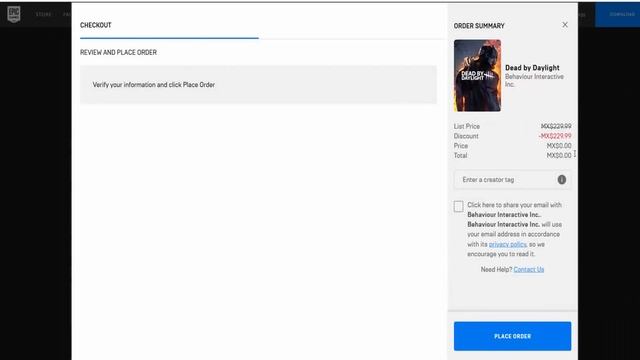The width and height of the screenshot is (640, 360).
Task: Click the Epic Games logo in background page
Action: pos(14,14)
